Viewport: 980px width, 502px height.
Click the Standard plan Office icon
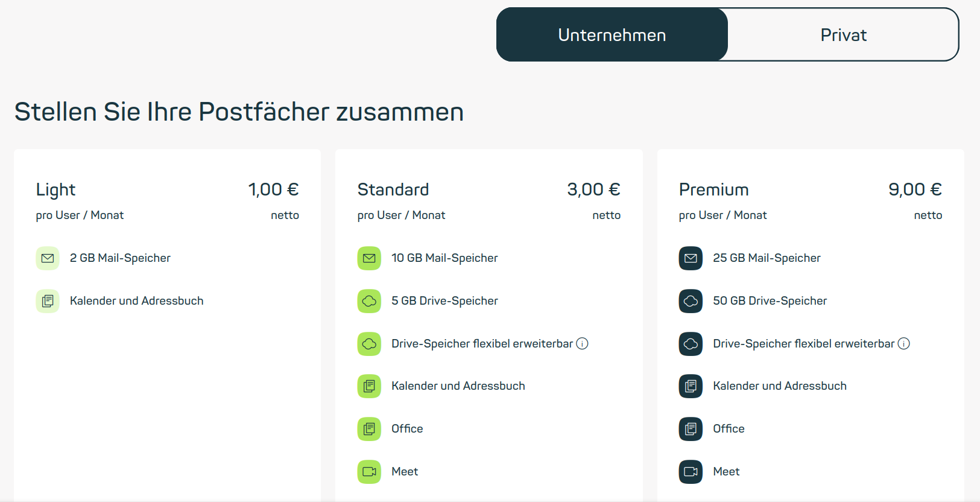(369, 429)
